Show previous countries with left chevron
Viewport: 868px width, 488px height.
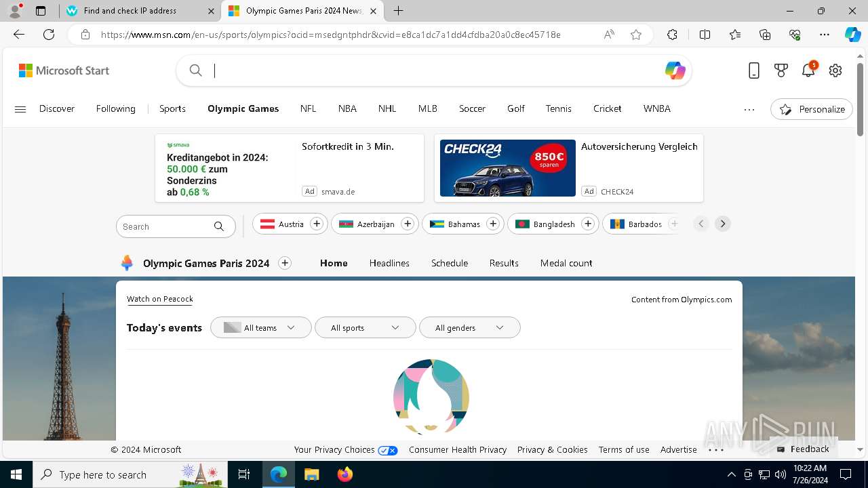click(701, 224)
